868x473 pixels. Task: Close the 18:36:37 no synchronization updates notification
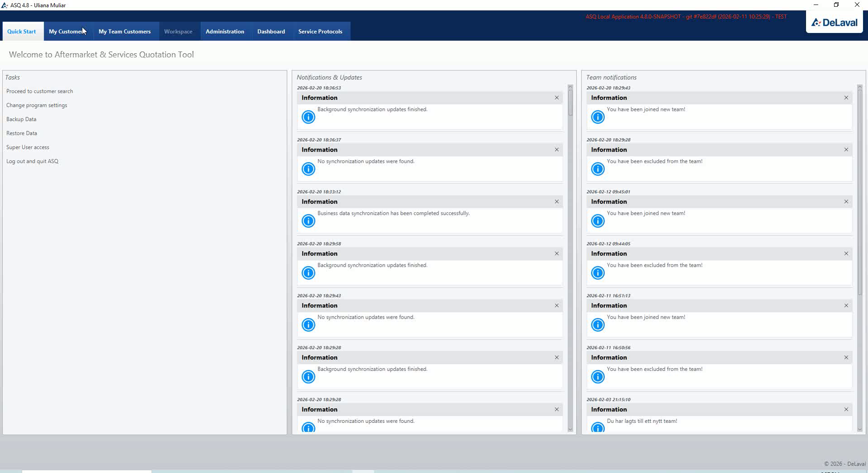tap(557, 150)
